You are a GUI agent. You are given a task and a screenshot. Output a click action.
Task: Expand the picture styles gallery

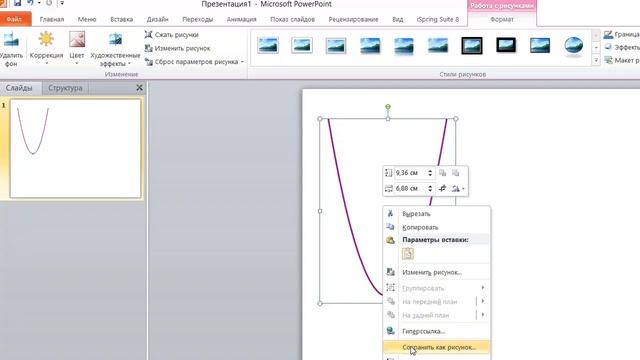tap(596, 60)
